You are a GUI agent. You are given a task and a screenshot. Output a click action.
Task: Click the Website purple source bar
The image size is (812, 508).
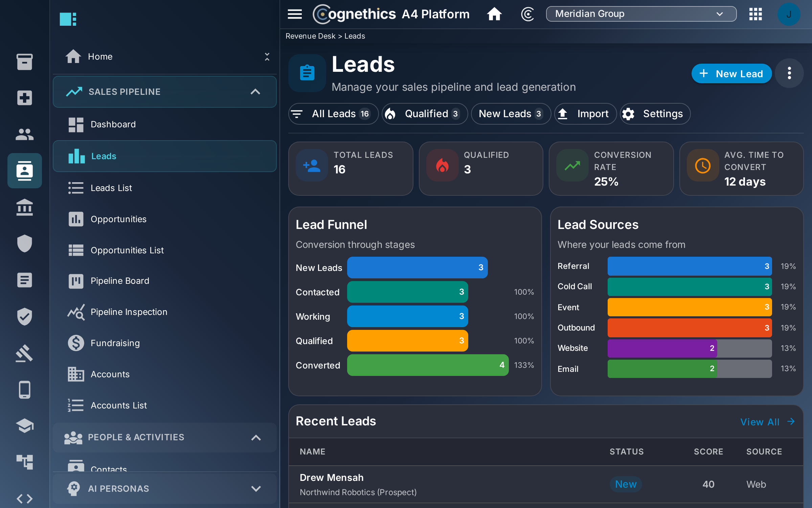coord(662,348)
